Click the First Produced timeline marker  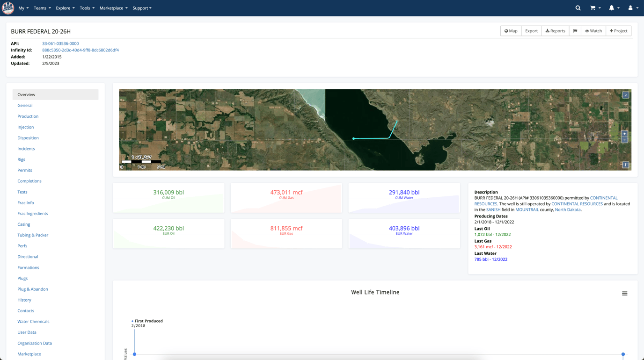[x=134, y=354]
